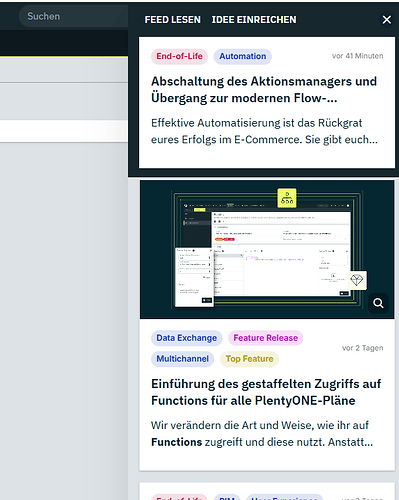Click the vor 41 Minuten timestamp

click(357, 56)
